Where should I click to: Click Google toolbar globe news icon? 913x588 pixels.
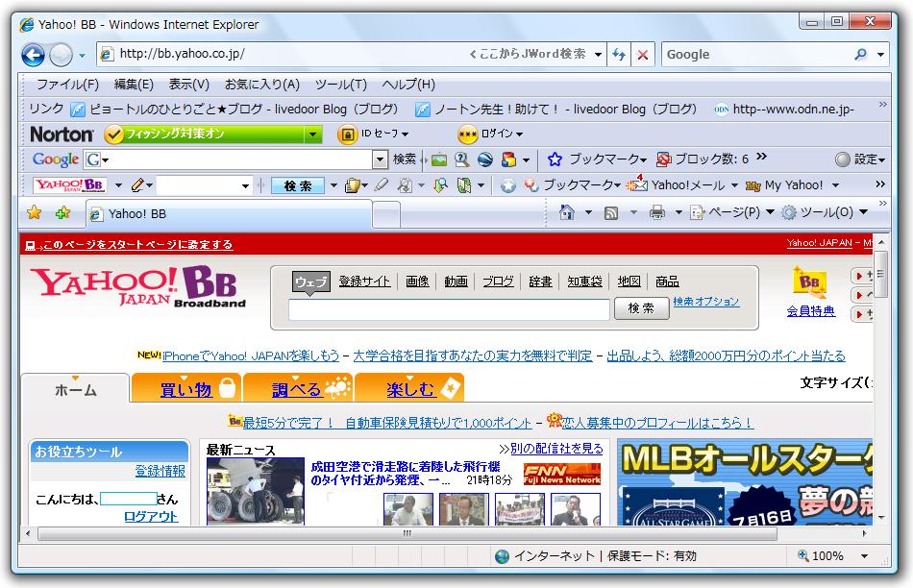pos(485,159)
